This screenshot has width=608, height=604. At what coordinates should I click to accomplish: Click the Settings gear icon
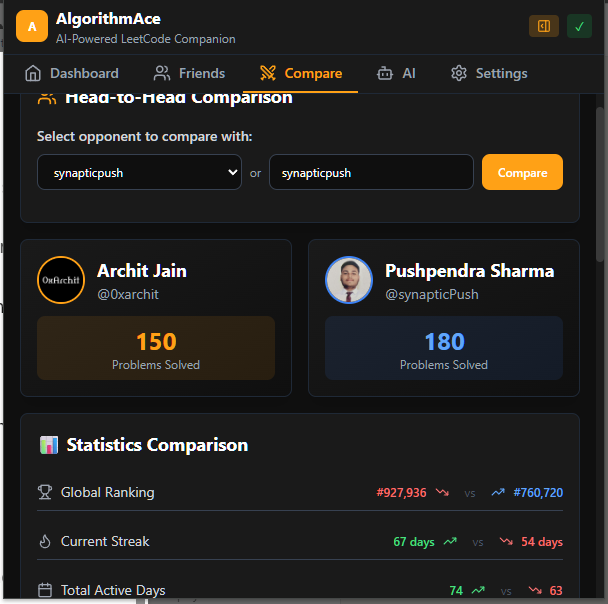coord(459,73)
